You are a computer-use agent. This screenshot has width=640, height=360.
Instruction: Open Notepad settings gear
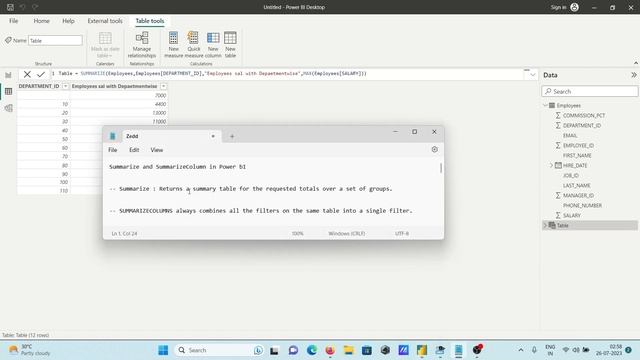coord(434,150)
